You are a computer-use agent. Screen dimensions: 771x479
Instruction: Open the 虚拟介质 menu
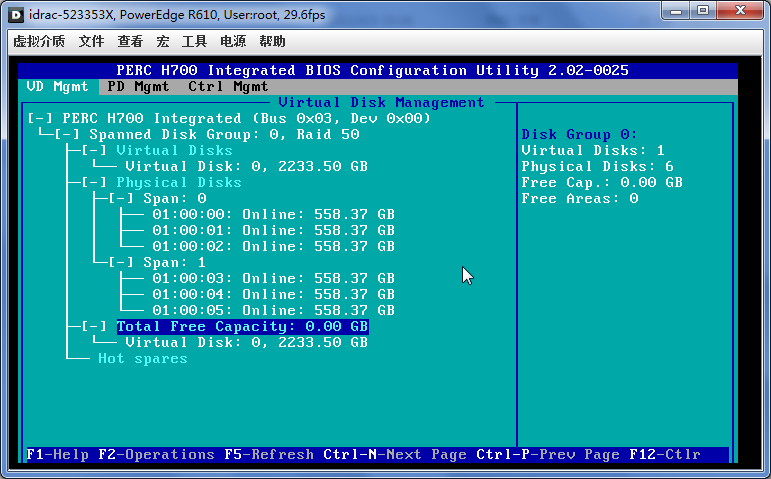click(x=39, y=41)
